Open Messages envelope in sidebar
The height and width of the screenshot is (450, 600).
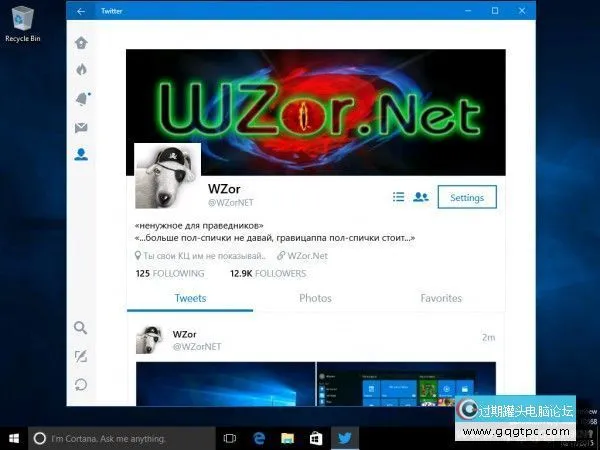click(81, 127)
